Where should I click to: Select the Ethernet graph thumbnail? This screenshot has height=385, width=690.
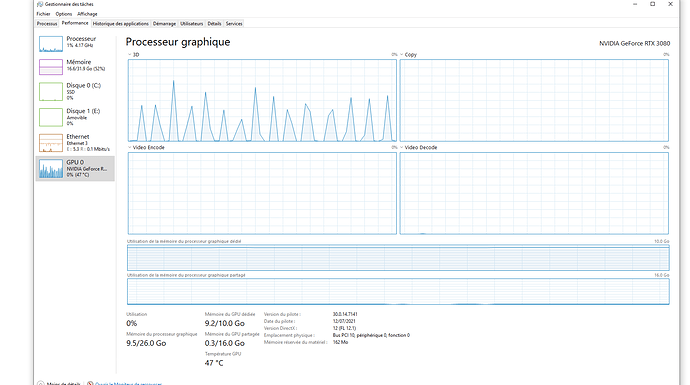click(x=51, y=143)
